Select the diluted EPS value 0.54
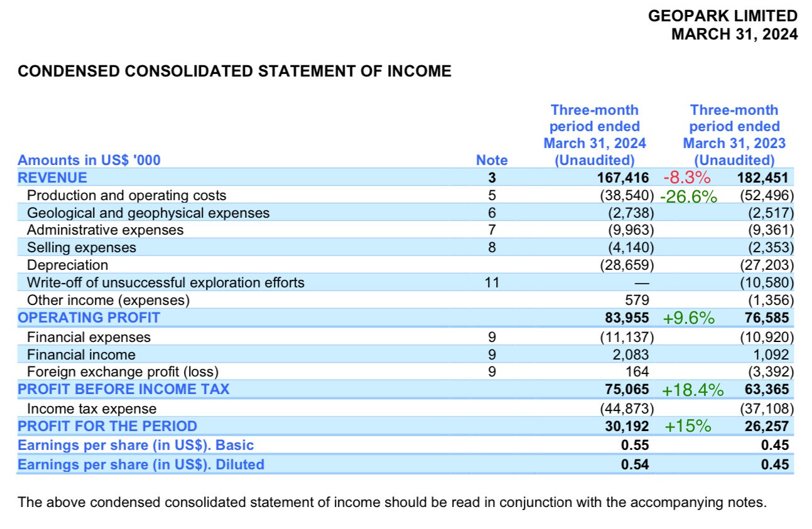The height and width of the screenshot is (529, 812). pos(635,464)
